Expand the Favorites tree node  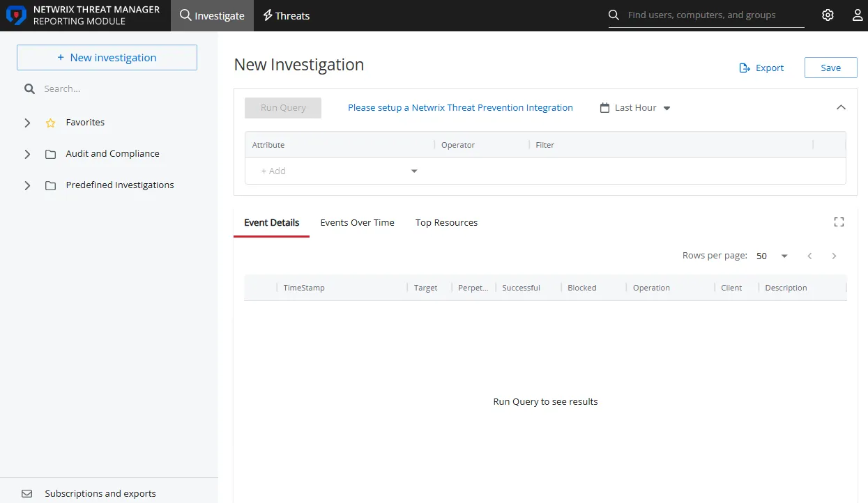[27, 123]
